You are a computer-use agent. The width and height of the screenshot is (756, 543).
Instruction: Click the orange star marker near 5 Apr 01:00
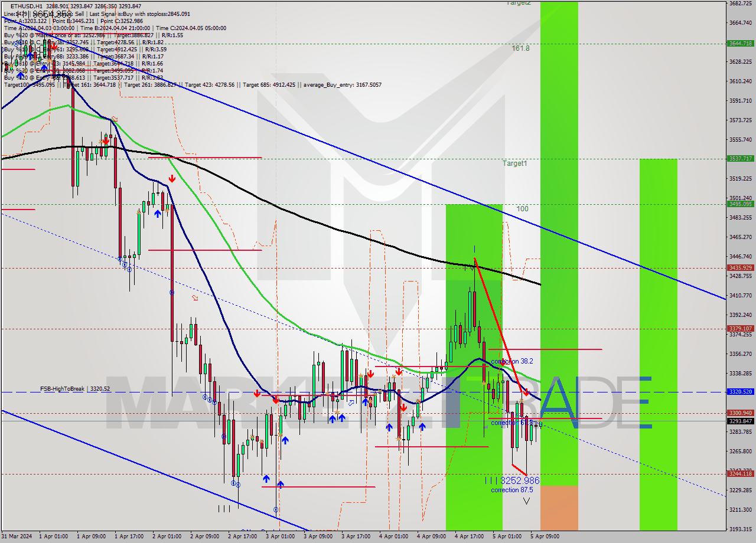[x=522, y=400]
